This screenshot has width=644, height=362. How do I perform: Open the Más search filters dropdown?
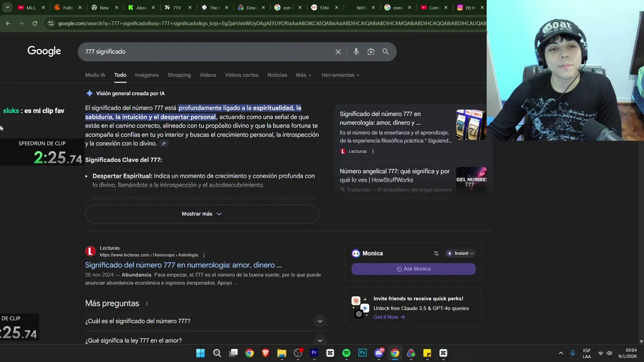pyautogui.click(x=303, y=75)
